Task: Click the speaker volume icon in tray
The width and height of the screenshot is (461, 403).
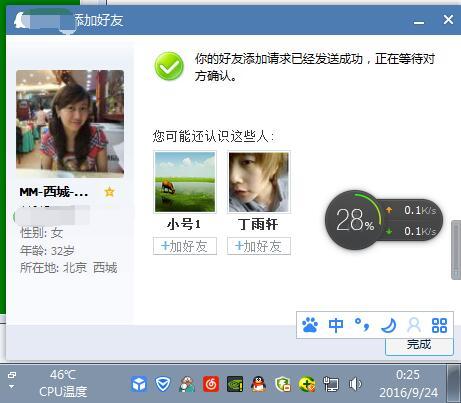Action: tap(355, 384)
